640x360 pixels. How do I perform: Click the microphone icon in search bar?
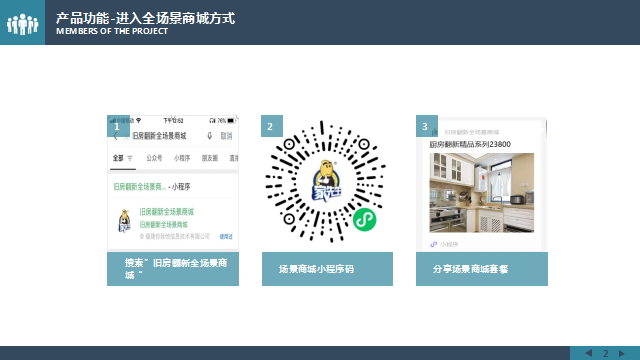click(209, 136)
